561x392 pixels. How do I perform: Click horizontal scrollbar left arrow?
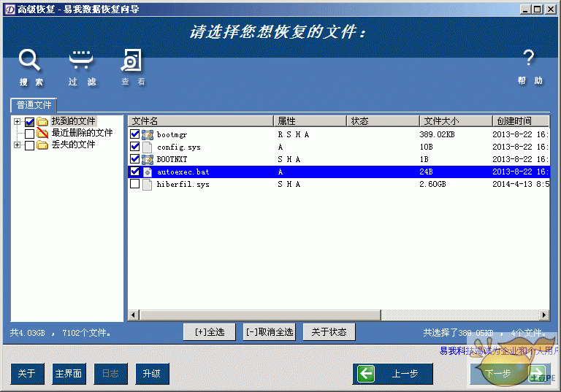[133, 315]
